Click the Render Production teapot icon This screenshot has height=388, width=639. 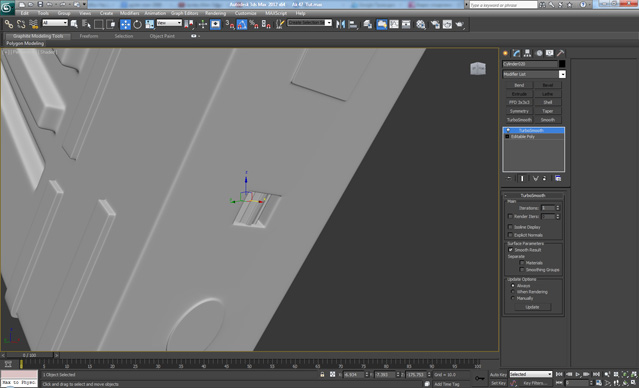tap(460, 24)
